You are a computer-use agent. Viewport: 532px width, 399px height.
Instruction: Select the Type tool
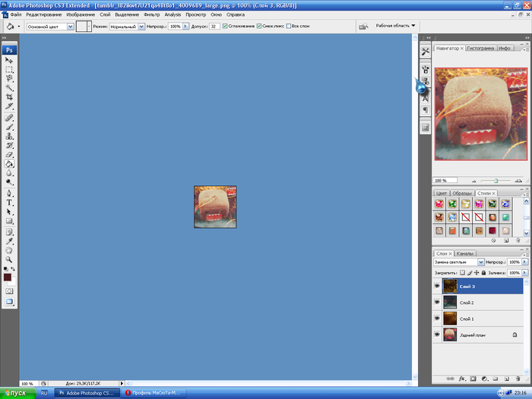coord(9,203)
